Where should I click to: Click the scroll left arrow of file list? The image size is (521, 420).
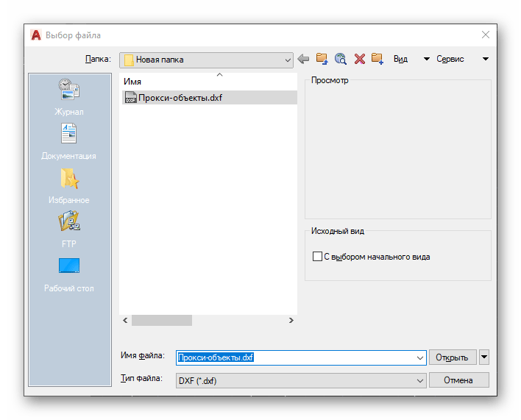coord(125,321)
